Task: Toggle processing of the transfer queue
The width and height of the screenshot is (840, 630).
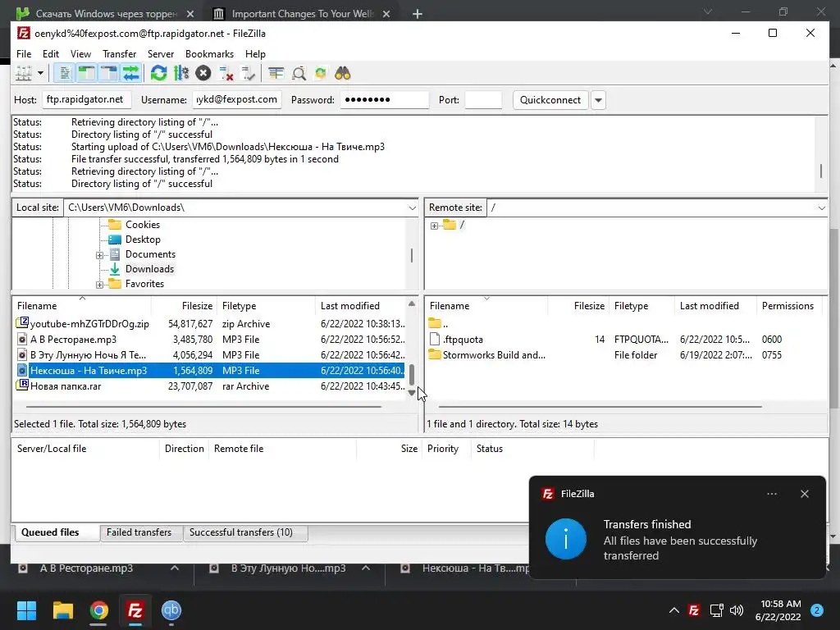Action: click(x=181, y=73)
